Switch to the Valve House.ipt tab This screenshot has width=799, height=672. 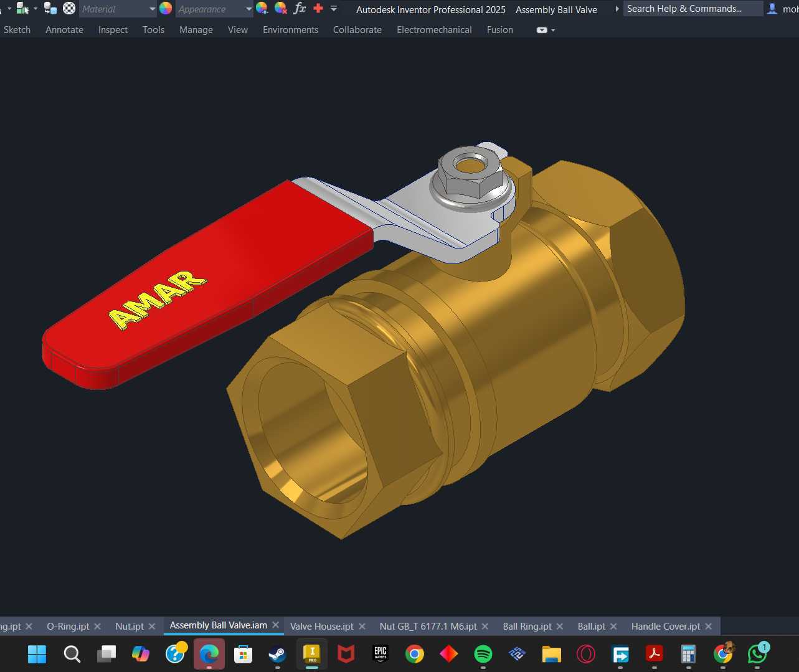(x=322, y=626)
